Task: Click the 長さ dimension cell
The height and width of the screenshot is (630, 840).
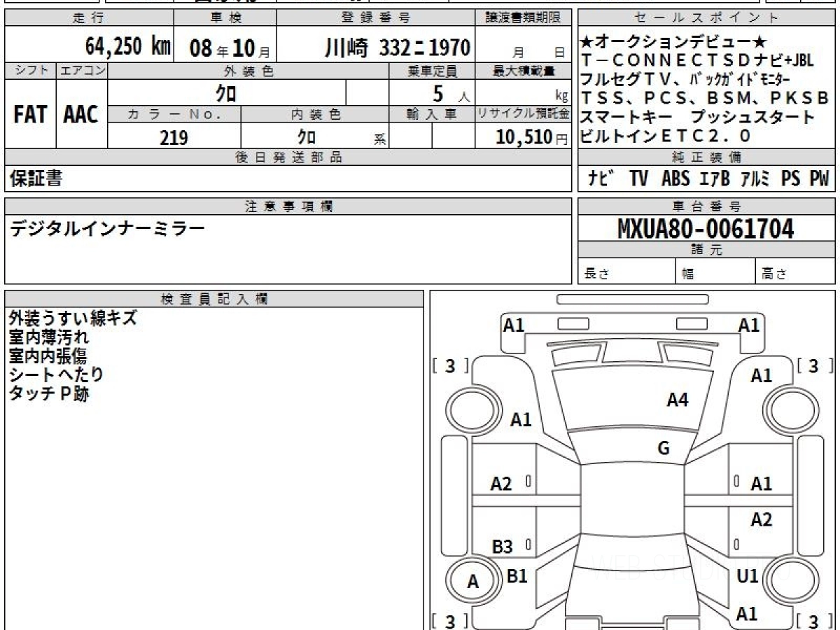Action: [626, 272]
